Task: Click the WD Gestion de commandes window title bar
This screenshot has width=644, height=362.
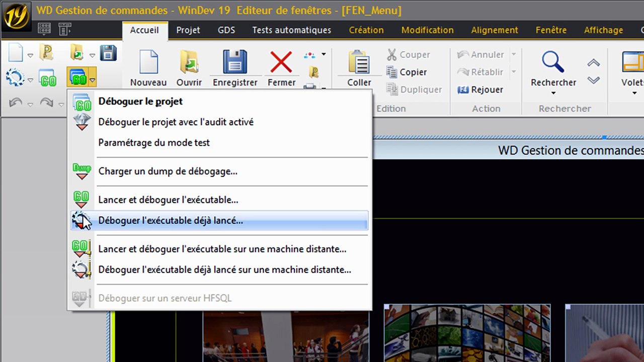Action: (507, 150)
